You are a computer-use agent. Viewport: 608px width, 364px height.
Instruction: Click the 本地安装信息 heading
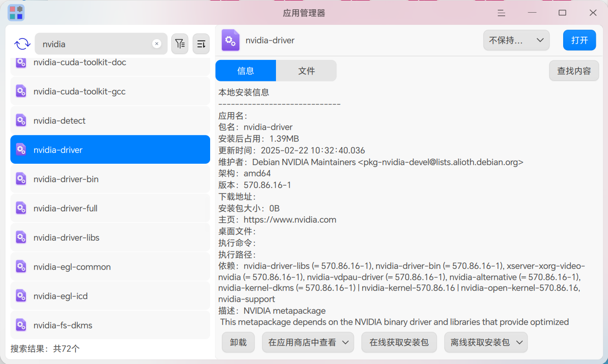(x=244, y=92)
